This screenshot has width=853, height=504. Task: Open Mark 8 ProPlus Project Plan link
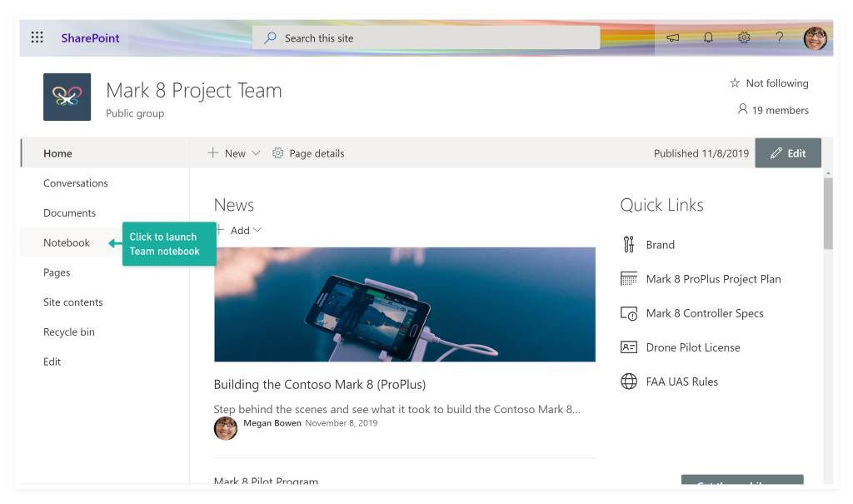click(x=713, y=279)
